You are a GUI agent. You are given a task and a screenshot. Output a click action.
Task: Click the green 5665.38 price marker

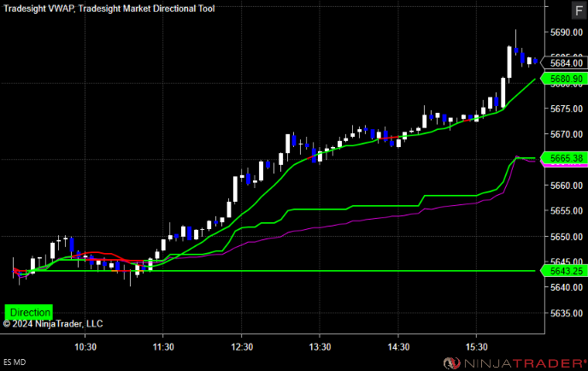click(x=566, y=158)
